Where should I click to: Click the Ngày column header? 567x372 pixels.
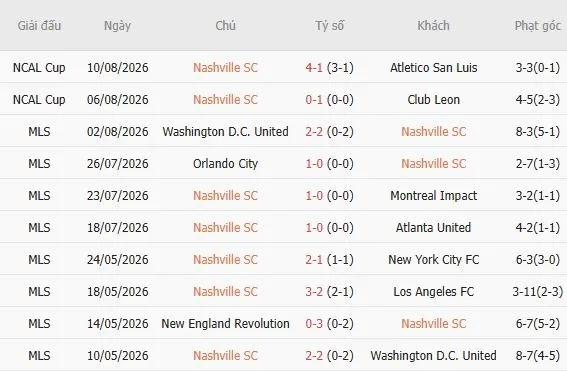pyautogui.click(x=117, y=26)
